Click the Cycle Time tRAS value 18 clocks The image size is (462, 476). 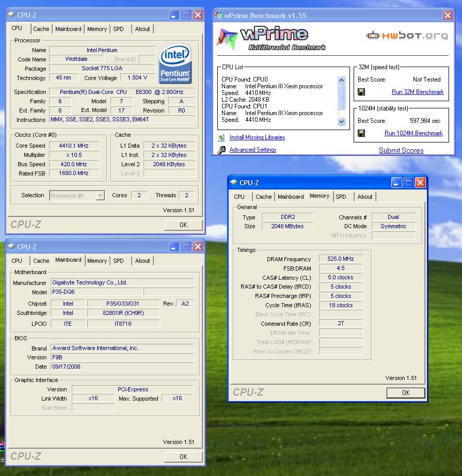341,306
